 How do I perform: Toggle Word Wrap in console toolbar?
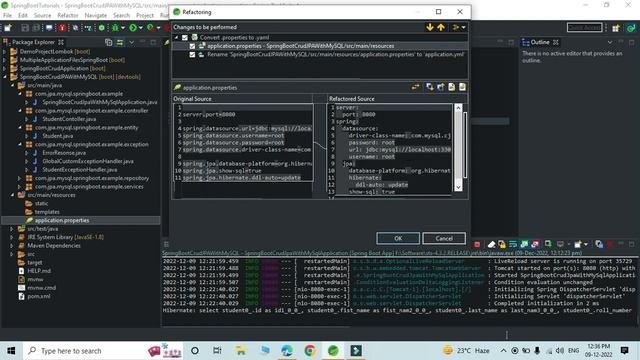coord(513,244)
